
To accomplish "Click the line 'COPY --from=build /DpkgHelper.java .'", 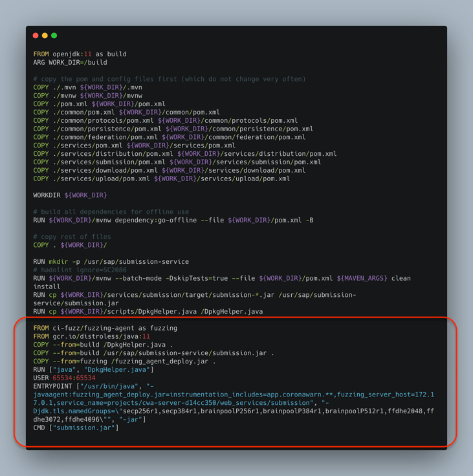I will click(103, 345).
